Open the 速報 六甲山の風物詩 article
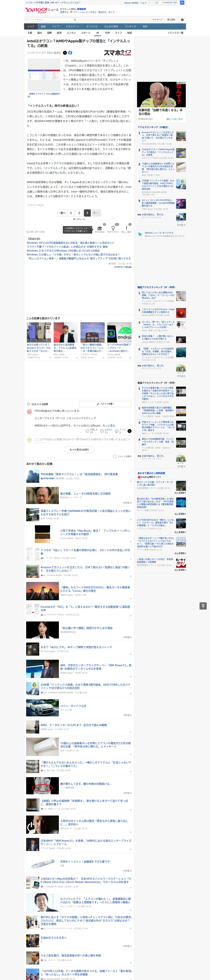The width and height of the screenshot is (210, 980). 84,803
